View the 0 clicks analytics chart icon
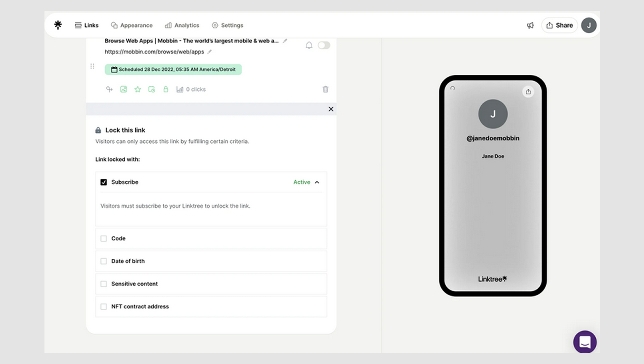This screenshot has height=364, width=644. pyautogui.click(x=180, y=89)
